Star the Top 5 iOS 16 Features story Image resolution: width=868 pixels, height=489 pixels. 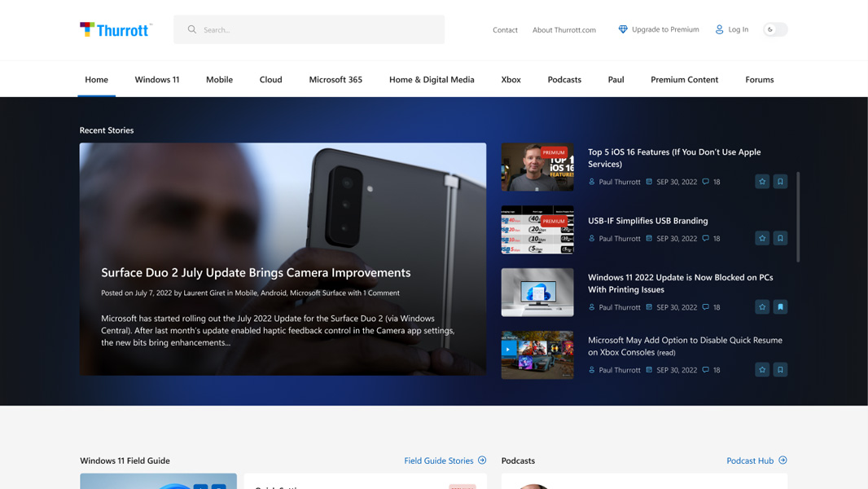762,182
